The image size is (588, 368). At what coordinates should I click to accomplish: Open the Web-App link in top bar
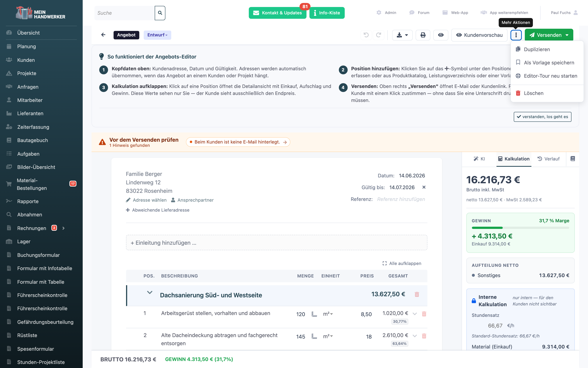[x=455, y=13]
